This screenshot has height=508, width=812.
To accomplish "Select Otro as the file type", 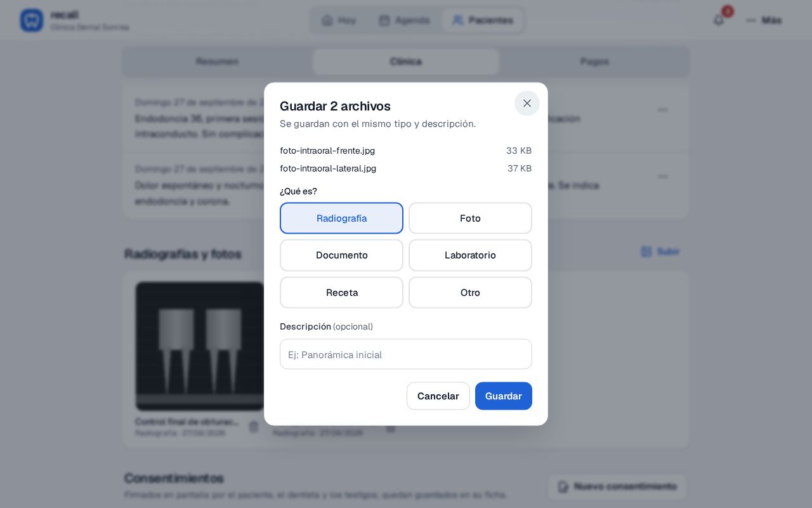I will (470, 293).
